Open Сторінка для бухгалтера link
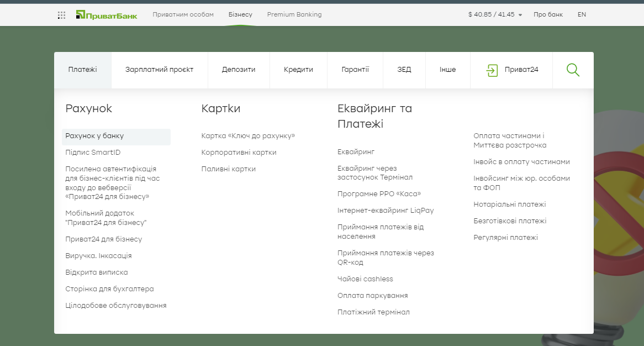Image resolution: width=644 pixels, height=346 pixels. (x=110, y=289)
